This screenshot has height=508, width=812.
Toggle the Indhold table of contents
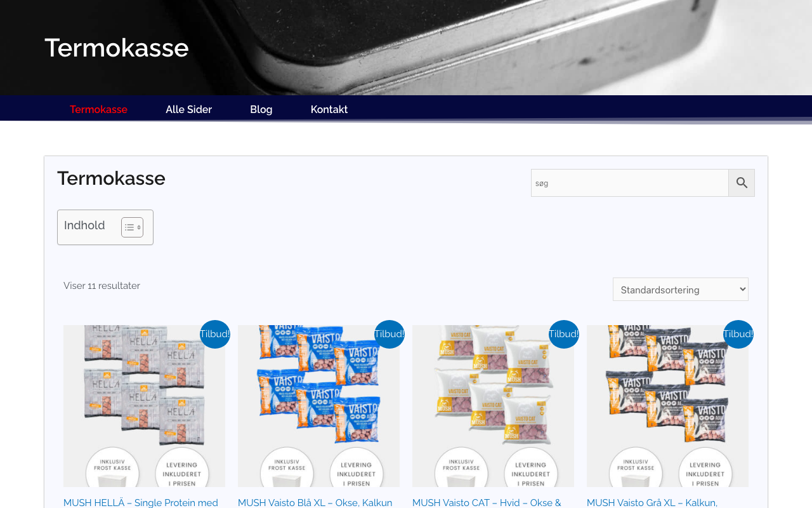132,227
